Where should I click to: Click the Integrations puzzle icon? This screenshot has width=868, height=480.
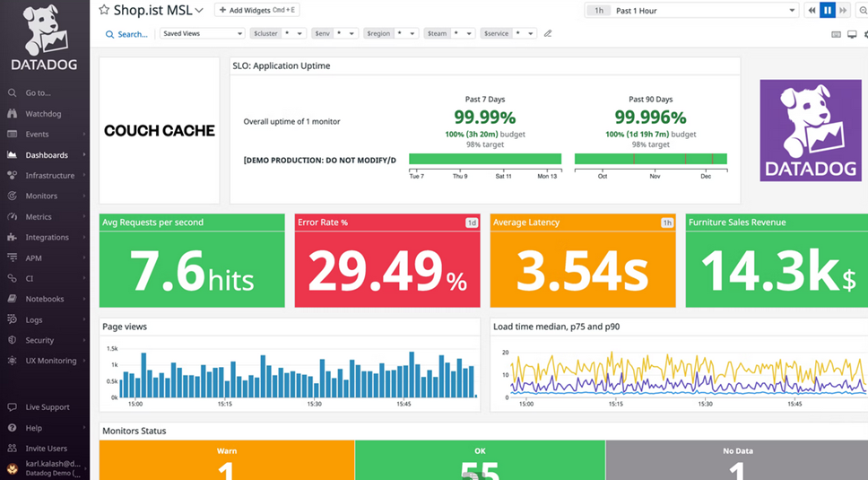tap(12, 238)
